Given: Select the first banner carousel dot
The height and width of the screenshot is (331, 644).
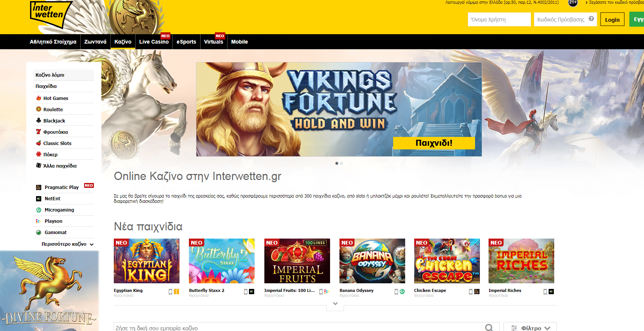Looking at the screenshot, I should click(x=337, y=163).
